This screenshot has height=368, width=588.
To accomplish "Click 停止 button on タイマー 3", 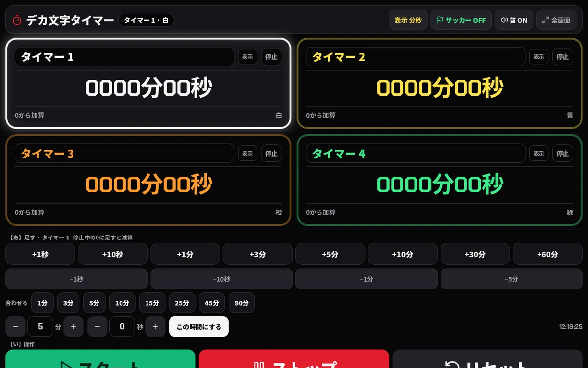I will pyautogui.click(x=271, y=154).
